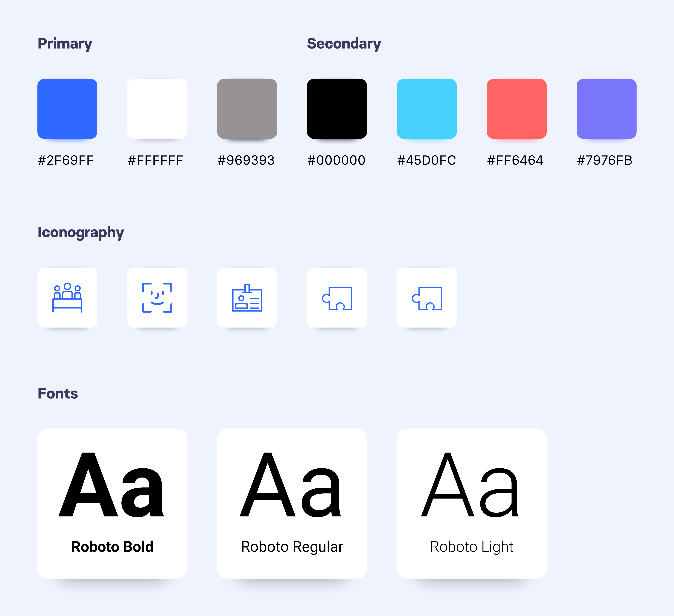This screenshot has width=674, height=616.
Task: Select the face scan recognition icon
Action: tap(157, 297)
